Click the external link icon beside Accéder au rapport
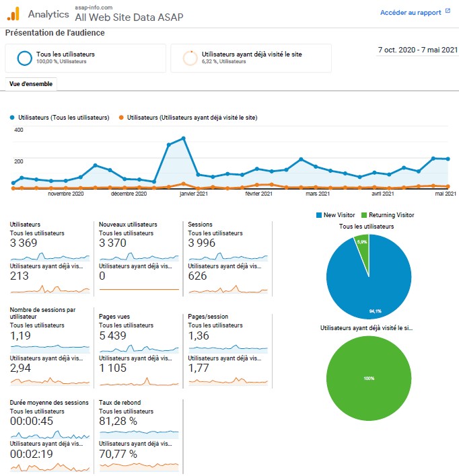Image resolution: width=459 pixels, height=476 pixels. (x=448, y=12)
